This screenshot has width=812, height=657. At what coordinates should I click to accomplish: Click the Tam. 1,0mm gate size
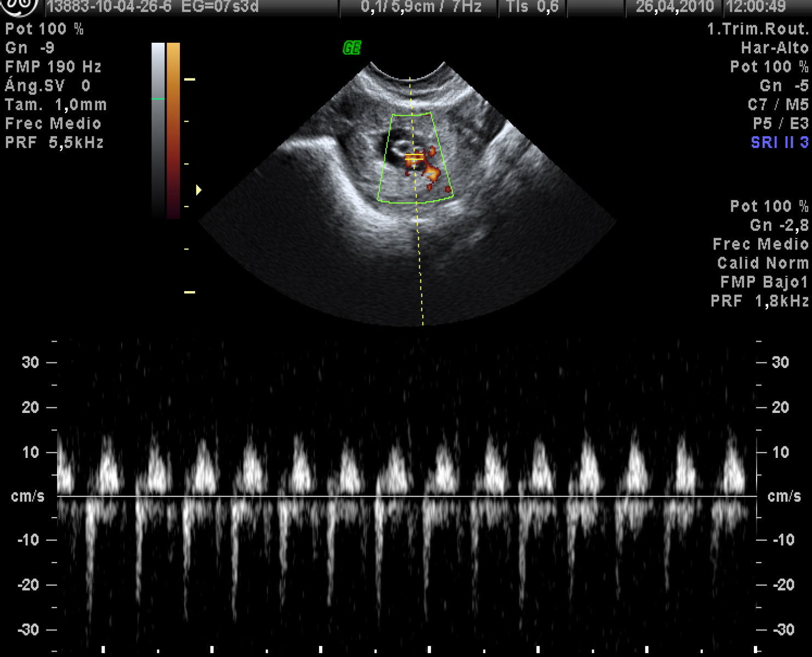(x=55, y=105)
